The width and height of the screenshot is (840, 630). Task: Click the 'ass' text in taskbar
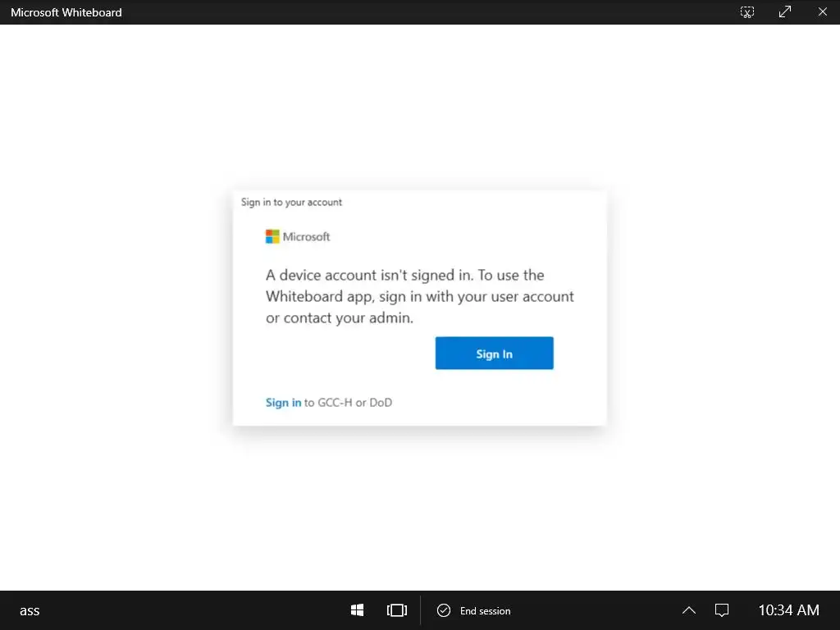(x=30, y=610)
